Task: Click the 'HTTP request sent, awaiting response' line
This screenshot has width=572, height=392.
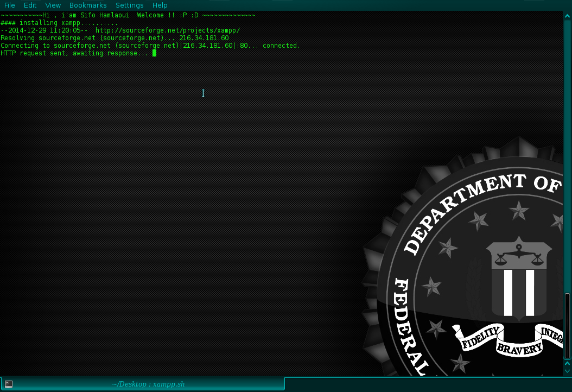Action: click(74, 53)
